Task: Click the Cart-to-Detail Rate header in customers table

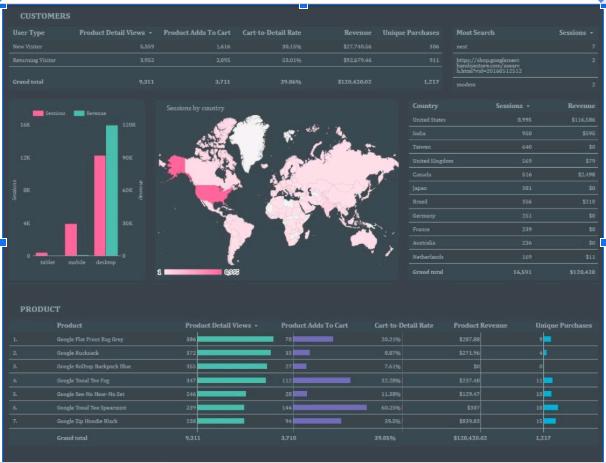Action: [272, 33]
